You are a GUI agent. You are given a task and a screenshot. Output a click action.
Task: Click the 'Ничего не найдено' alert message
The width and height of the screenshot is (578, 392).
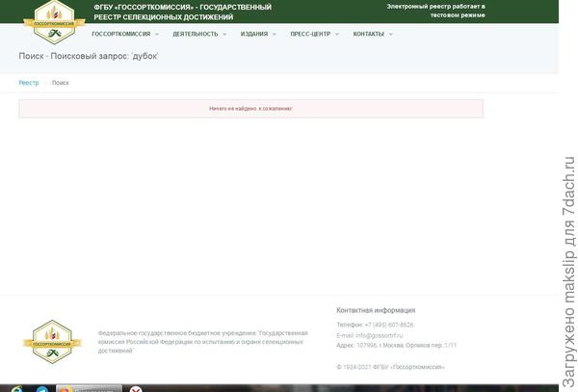(250, 109)
